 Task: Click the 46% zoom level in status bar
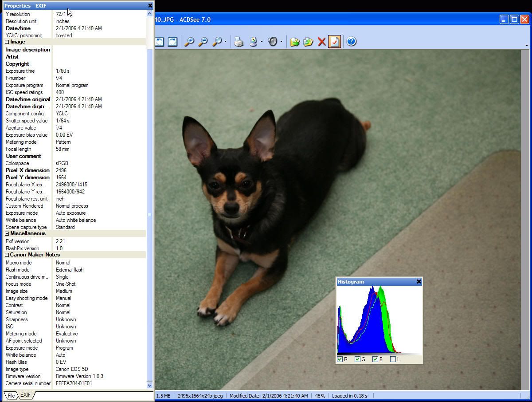(x=320, y=396)
